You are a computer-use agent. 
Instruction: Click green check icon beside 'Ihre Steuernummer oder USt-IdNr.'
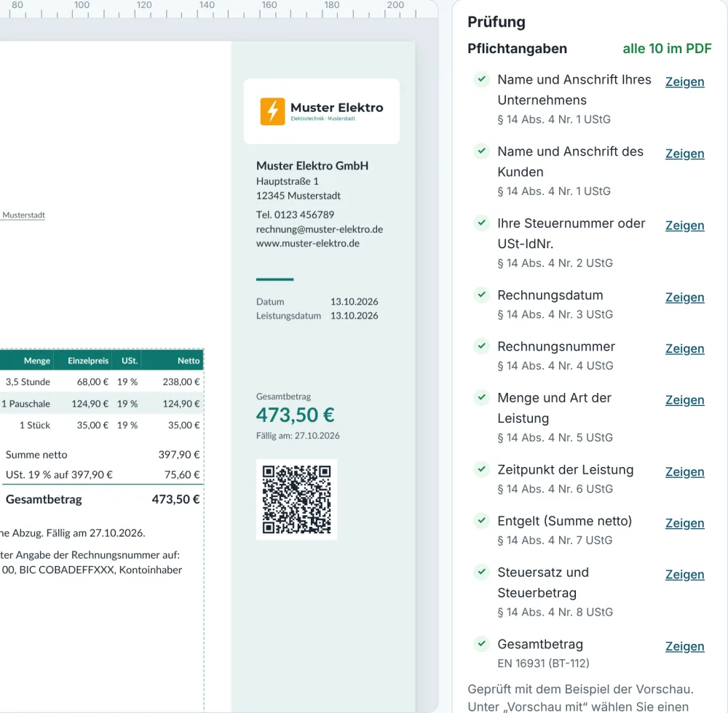[481, 223]
